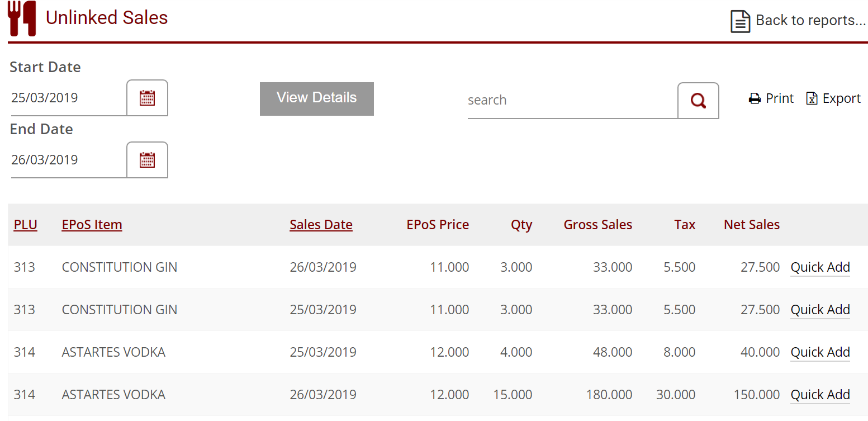Click the Export spreadsheet icon
This screenshot has height=421, width=868.
coord(812,98)
